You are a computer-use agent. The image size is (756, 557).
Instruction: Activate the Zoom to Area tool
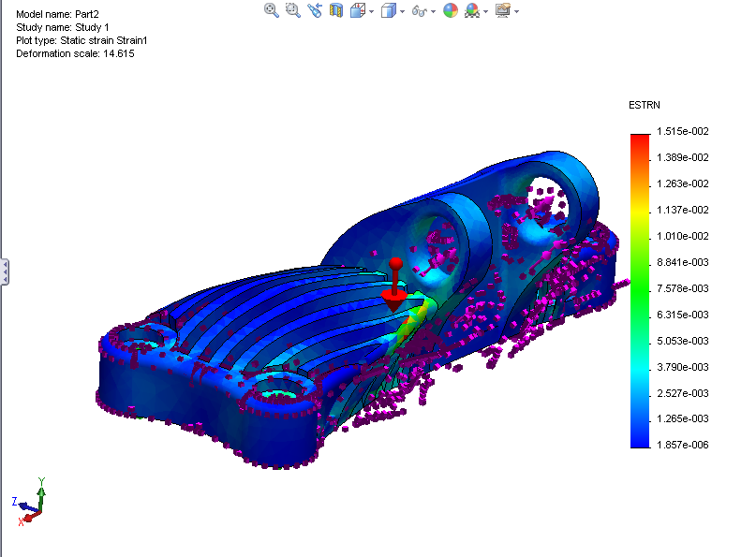290,10
